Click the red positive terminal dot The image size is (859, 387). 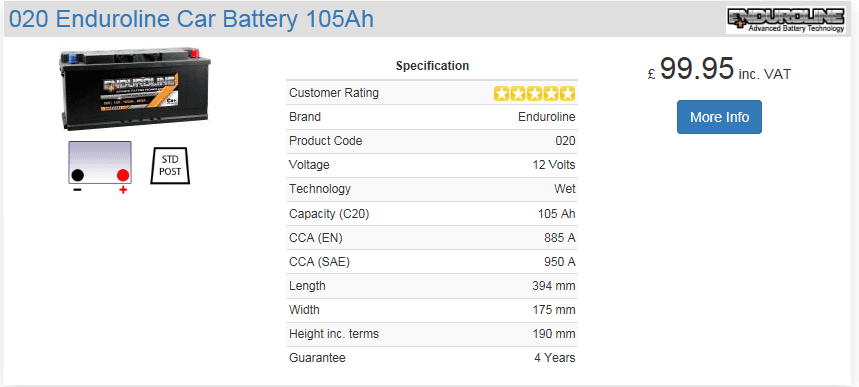coord(123,175)
